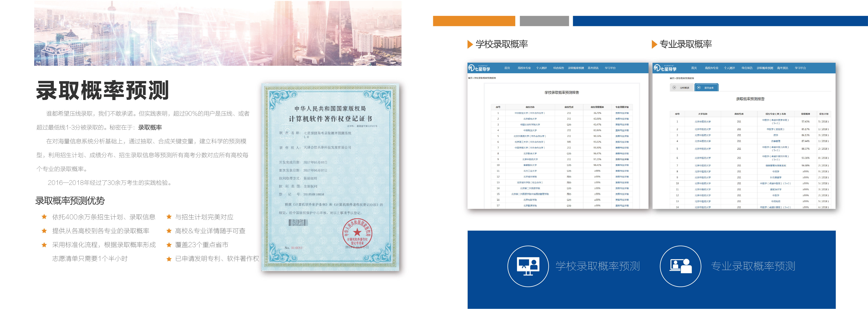
Task: Click star bullet beside 高校&专业详情随手可查
Action: pos(169,231)
